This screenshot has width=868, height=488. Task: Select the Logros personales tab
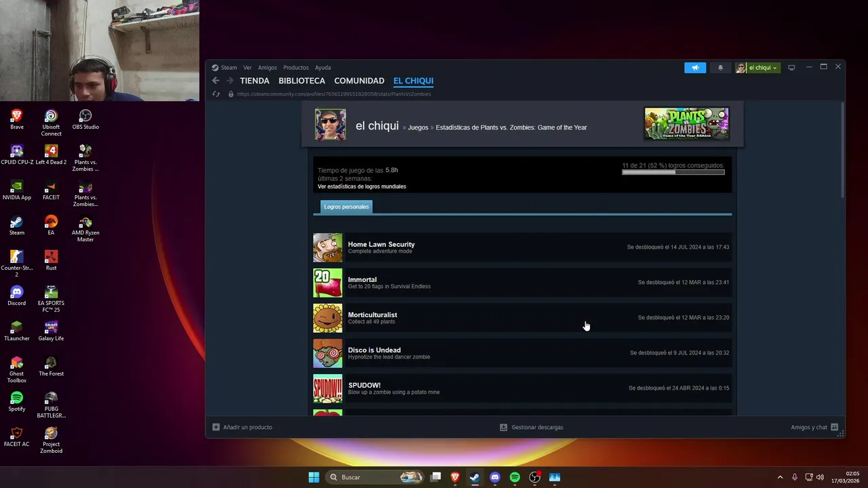point(347,207)
